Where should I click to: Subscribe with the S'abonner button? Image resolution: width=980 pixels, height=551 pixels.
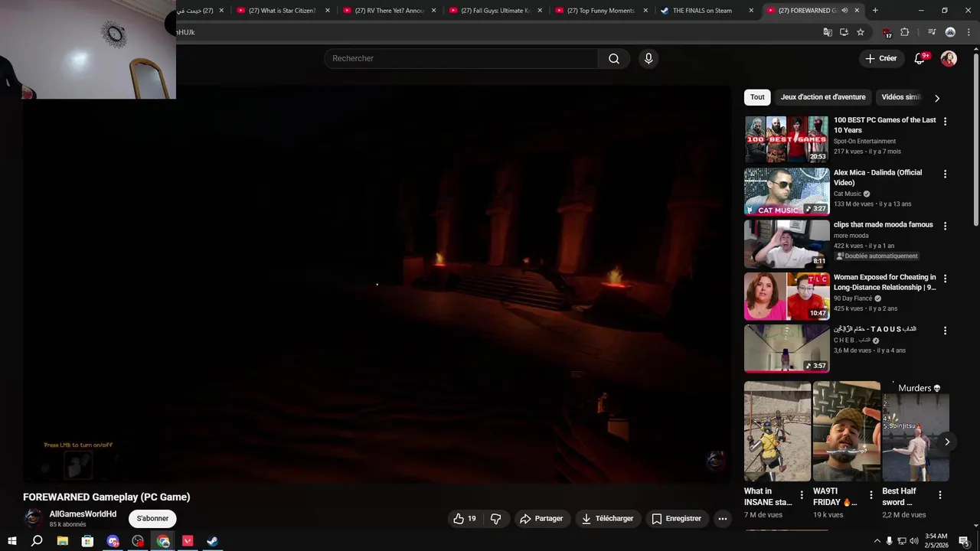click(x=152, y=519)
